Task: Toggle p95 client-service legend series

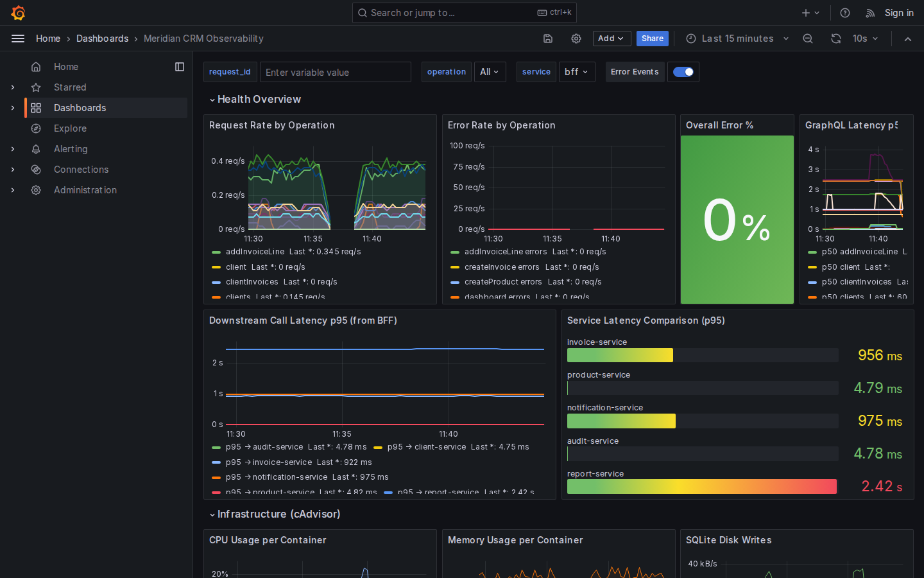Action: (427, 447)
